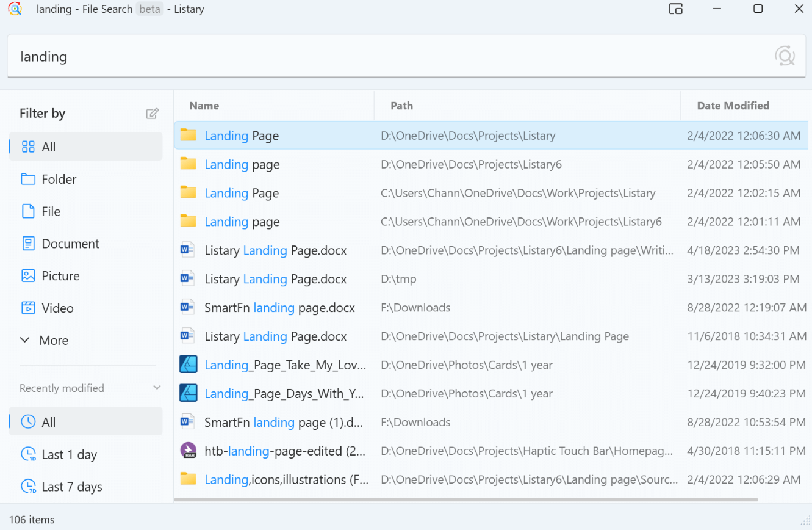Click Affinity icon of Landing_Page_Days_With_Y file

[x=189, y=393]
